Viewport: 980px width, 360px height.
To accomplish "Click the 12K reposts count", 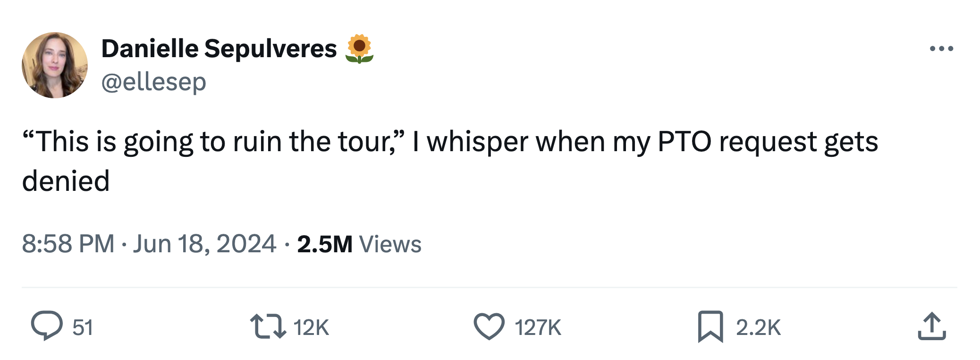I will pyautogui.click(x=311, y=327).
